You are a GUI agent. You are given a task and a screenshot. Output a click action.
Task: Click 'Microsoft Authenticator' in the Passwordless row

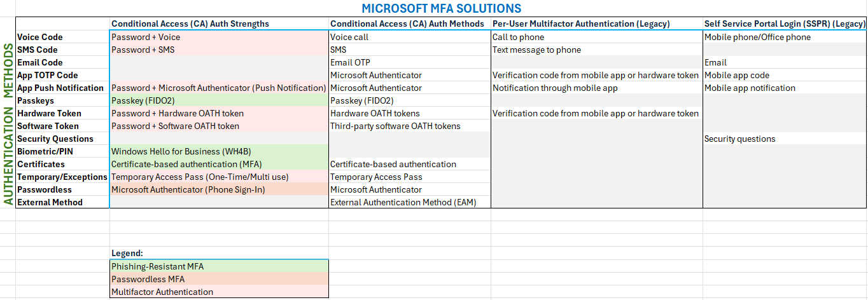(410, 189)
